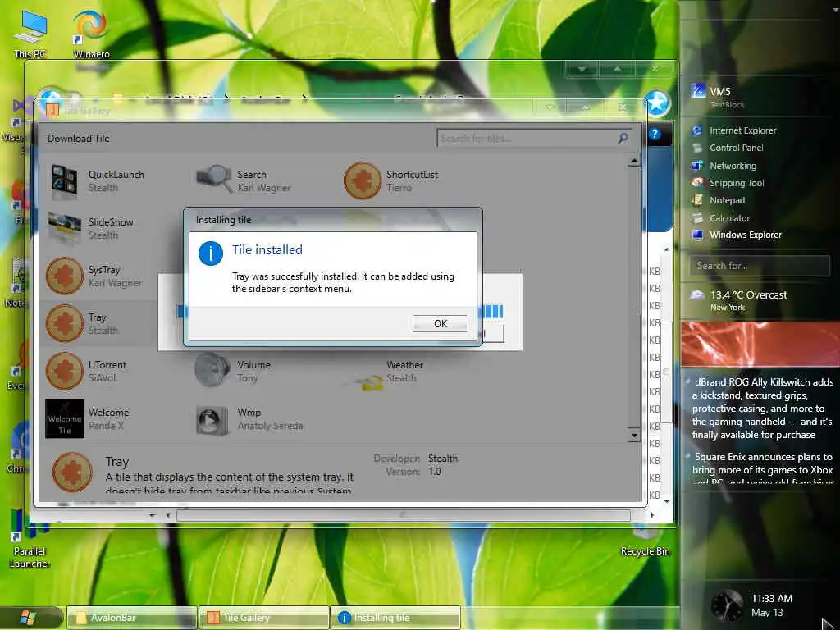Viewport: 840px width, 630px height.
Task: Open the Parallel Launcher desktop icon
Action: coord(30,538)
